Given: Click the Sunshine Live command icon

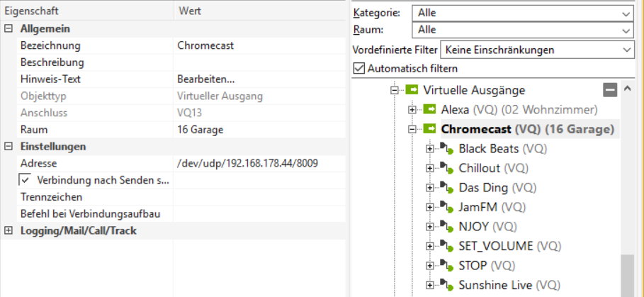Looking at the screenshot, I should [448, 285].
